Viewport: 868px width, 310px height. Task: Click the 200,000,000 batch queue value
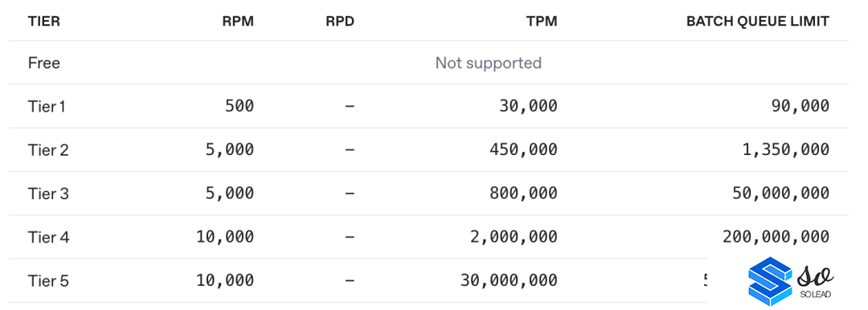776,237
